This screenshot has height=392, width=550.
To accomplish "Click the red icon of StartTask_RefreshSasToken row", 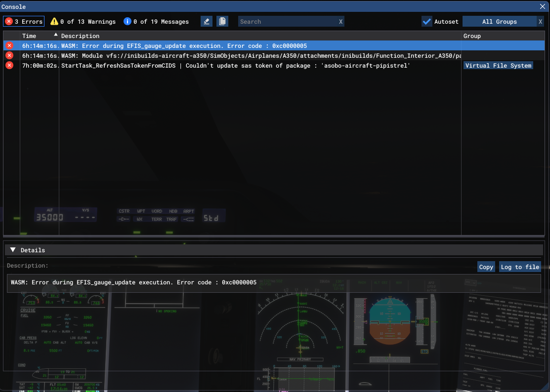I will pos(9,65).
